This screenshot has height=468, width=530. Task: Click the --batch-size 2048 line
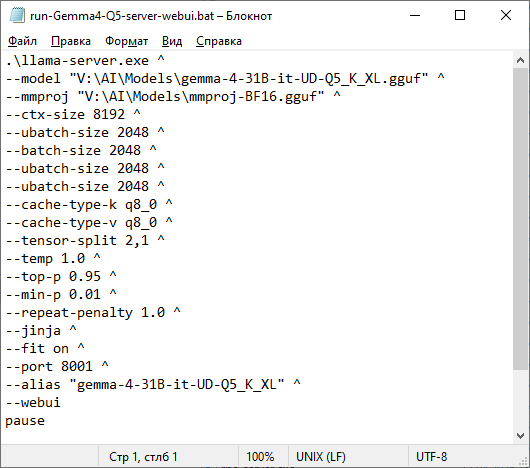81,151
